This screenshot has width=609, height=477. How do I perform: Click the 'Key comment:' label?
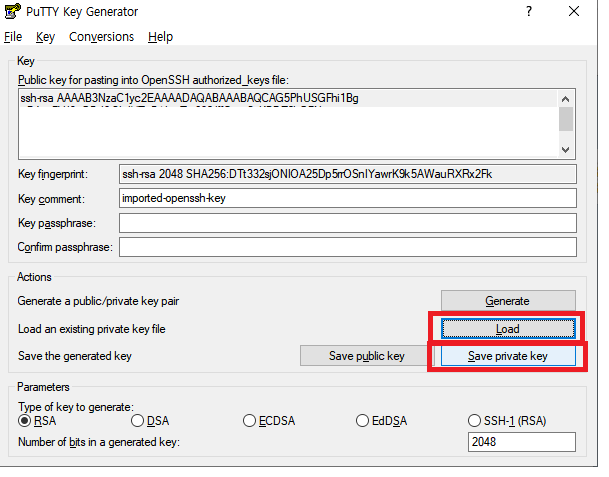click(51, 199)
